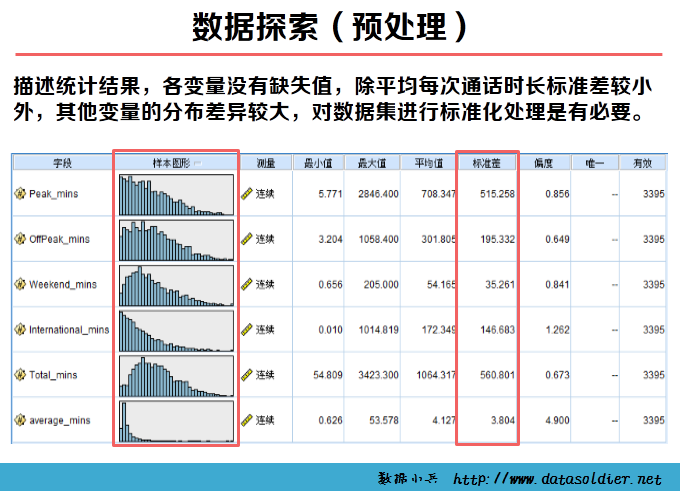680x491 pixels.
Task: Select the standard deviation 195.332
Action: pos(497,239)
